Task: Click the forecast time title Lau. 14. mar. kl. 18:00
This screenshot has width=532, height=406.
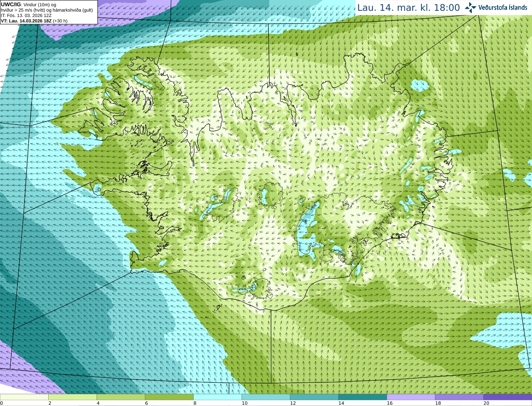Action: (409, 7)
